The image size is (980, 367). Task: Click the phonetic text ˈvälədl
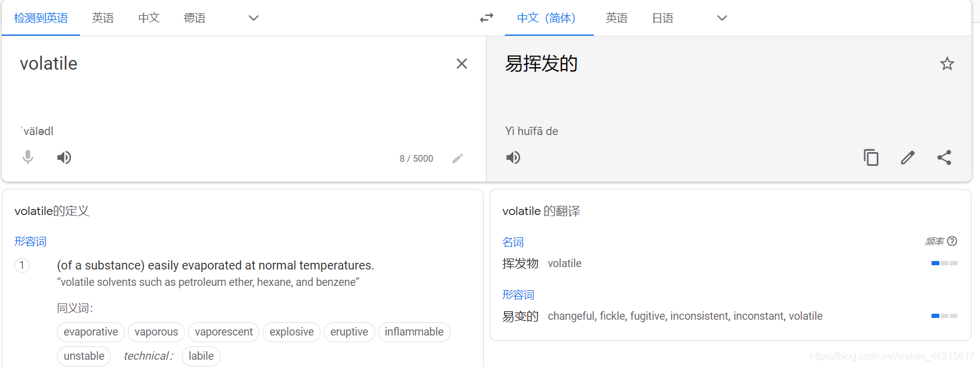coord(37,131)
